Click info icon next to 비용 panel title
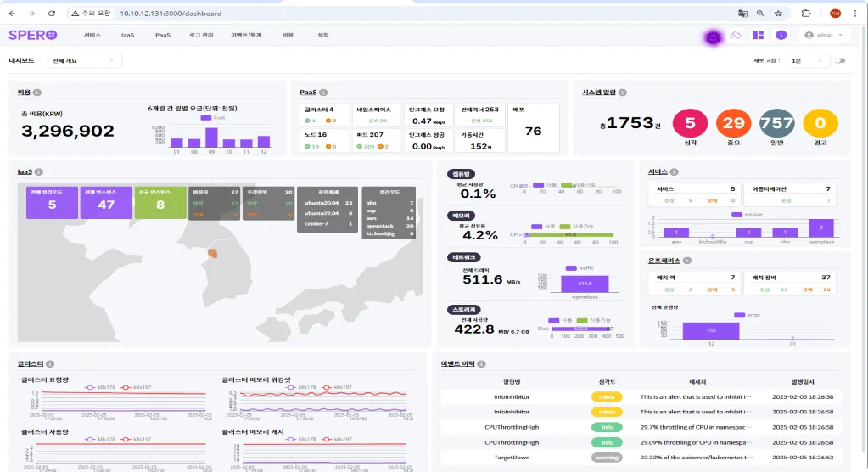The height and width of the screenshot is (472, 868). point(37,93)
